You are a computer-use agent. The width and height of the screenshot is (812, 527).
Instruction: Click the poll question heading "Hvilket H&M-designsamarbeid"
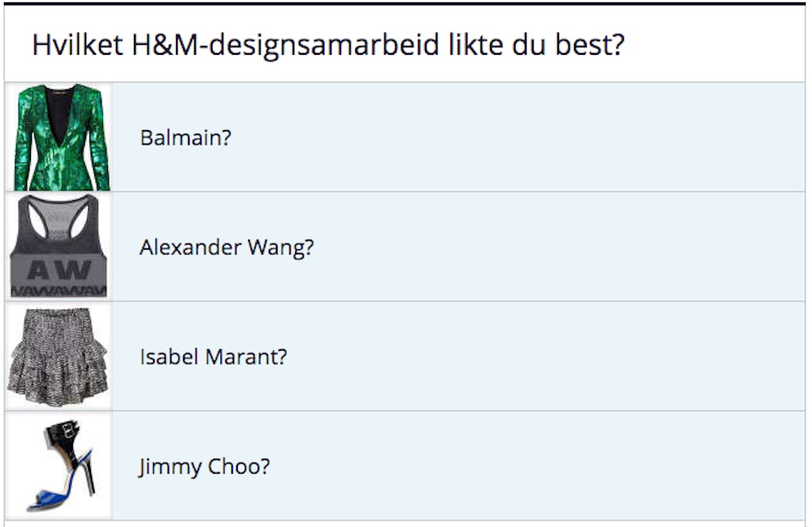(x=327, y=45)
